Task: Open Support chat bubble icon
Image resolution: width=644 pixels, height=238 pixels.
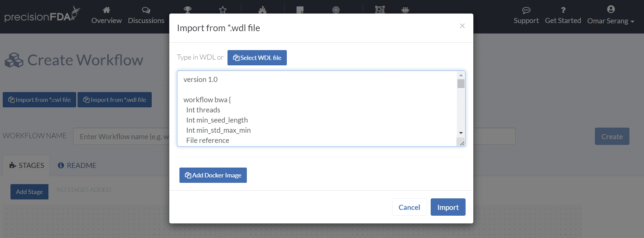Action: click(526, 10)
